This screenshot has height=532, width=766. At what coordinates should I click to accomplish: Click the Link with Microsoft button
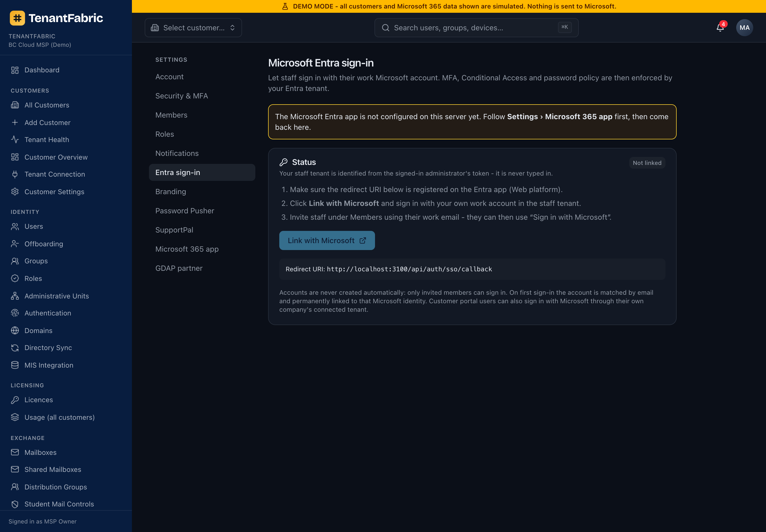(x=327, y=240)
